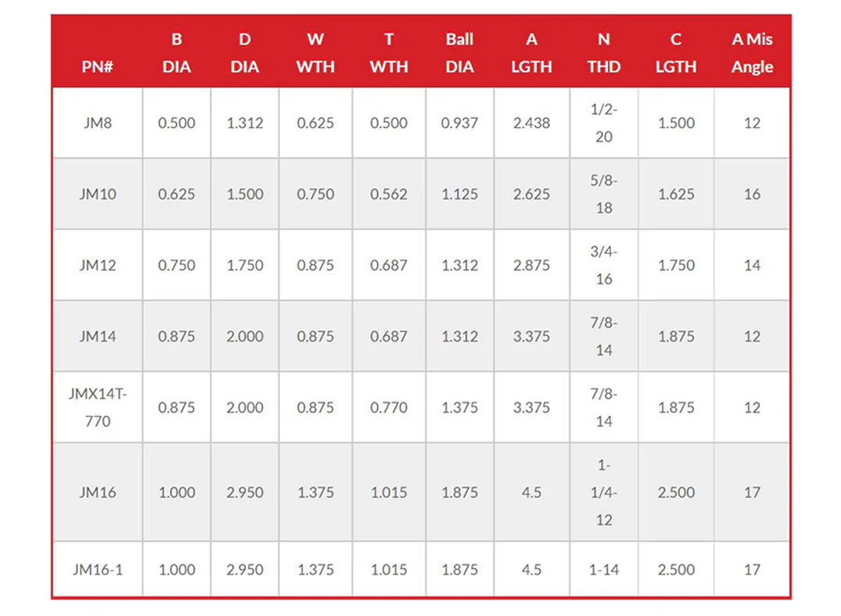
Task: Select the 2.438 A LGTH value
Action: (531, 123)
